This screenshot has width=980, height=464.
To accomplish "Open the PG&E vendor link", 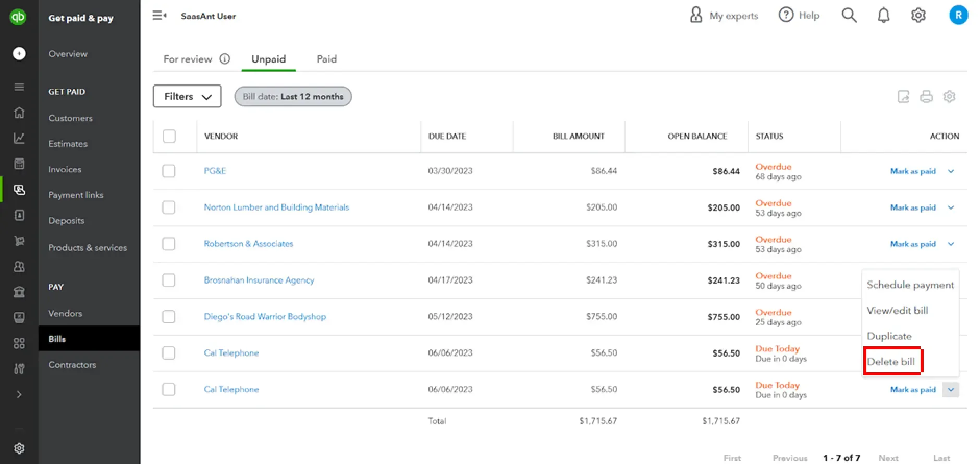I will click(215, 170).
